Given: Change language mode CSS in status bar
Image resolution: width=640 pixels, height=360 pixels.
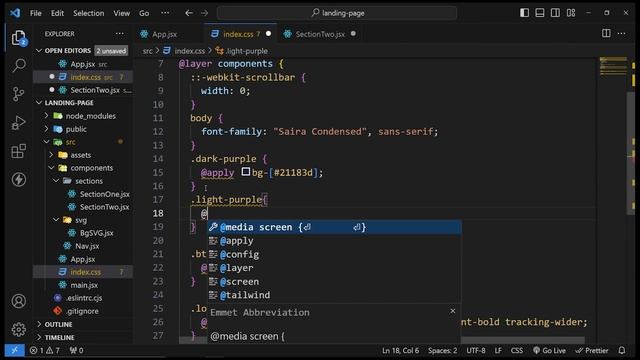Looking at the screenshot, I should [x=517, y=350].
